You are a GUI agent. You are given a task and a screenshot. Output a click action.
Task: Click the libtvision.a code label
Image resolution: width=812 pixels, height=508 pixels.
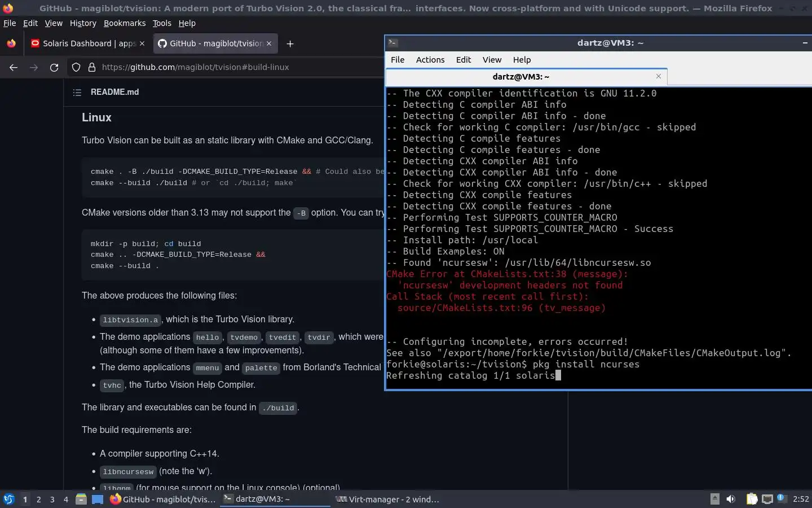pyautogui.click(x=130, y=320)
